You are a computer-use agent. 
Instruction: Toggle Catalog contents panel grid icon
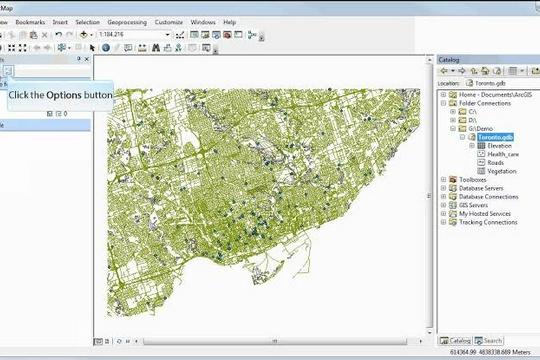point(512,71)
